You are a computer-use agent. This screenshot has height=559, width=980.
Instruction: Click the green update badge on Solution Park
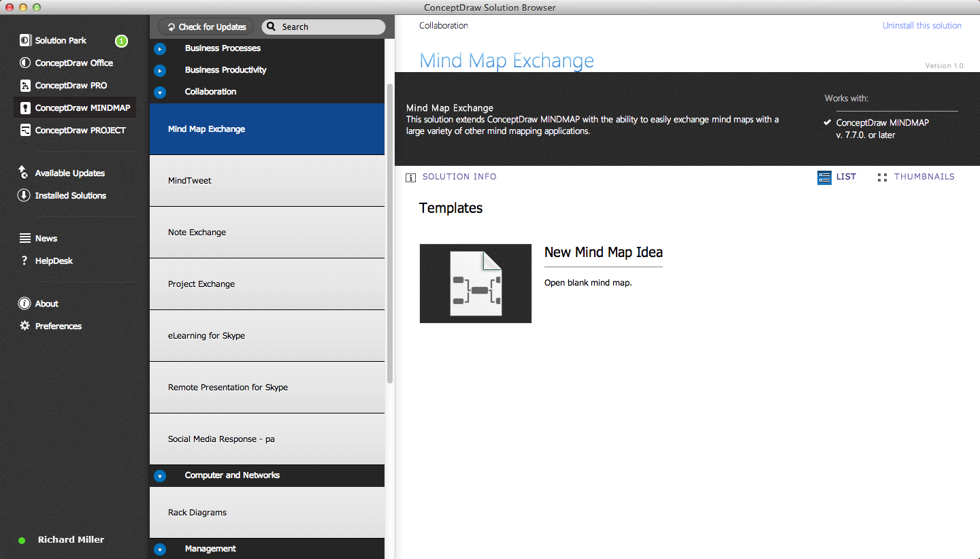coord(121,41)
